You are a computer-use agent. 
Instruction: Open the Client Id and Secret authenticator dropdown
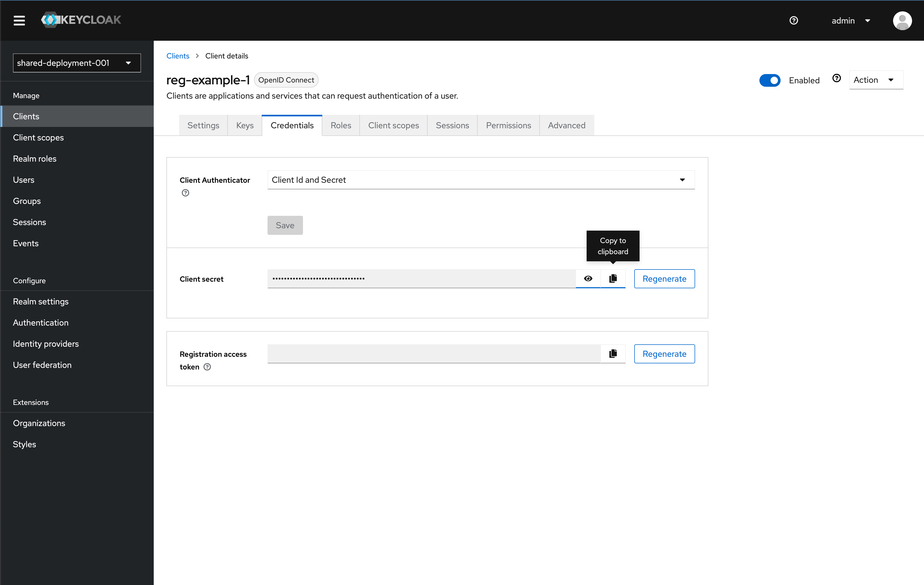[x=481, y=180]
